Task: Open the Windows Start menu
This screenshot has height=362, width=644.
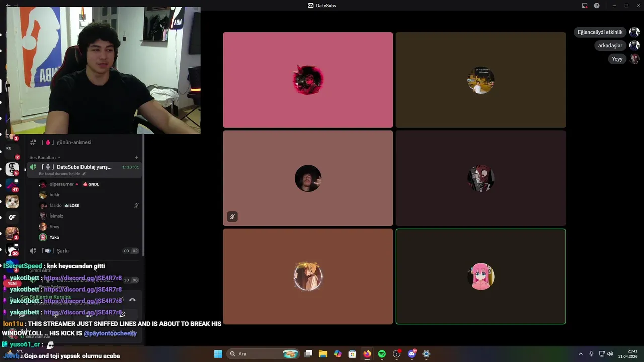Action: pos(218,354)
